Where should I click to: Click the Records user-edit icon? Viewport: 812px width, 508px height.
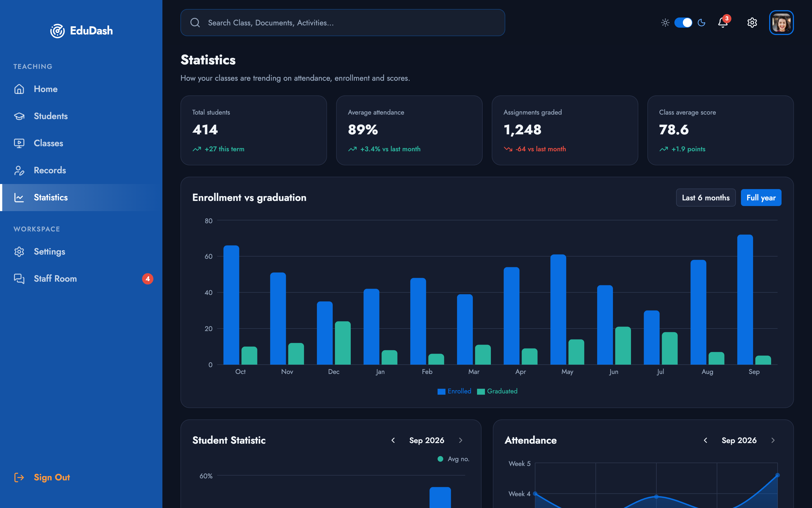19,170
